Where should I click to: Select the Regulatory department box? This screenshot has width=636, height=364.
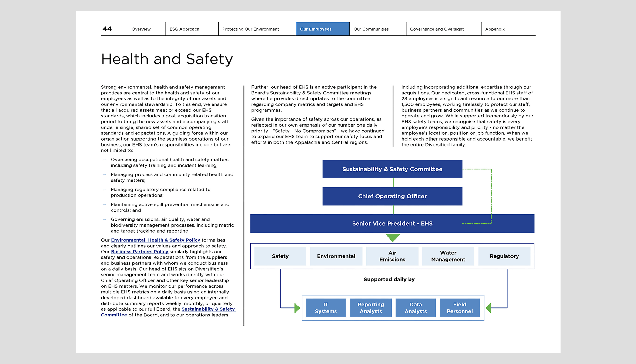tap(504, 256)
